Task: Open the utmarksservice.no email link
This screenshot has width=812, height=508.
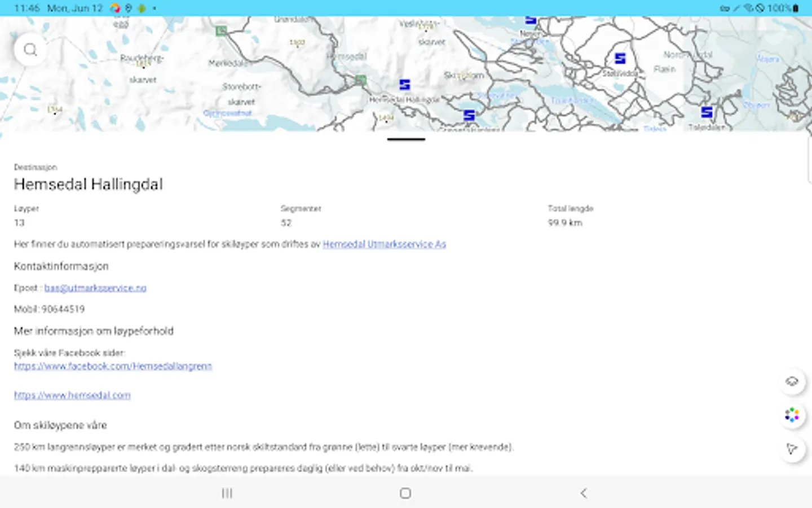Action: tap(95, 288)
